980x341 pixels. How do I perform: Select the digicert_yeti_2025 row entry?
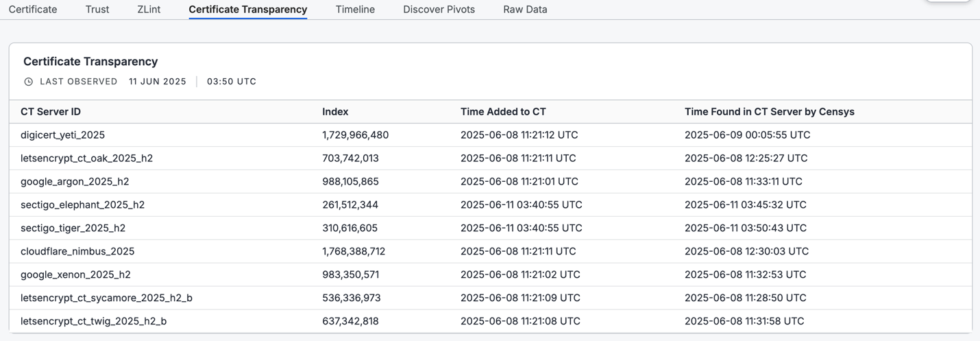click(x=62, y=135)
